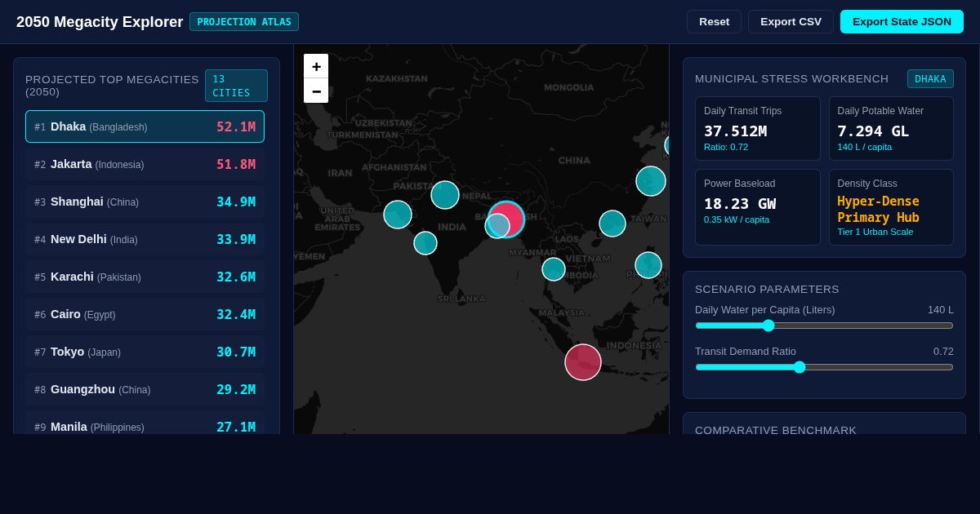Export data as CSV
This screenshot has height=514, width=980.
pos(791,22)
